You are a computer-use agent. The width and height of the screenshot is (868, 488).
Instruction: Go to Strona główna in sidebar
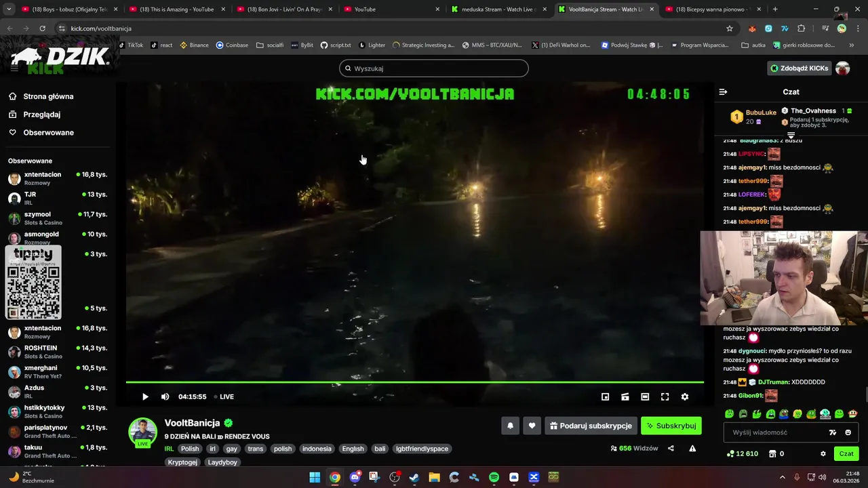[x=48, y=96]
